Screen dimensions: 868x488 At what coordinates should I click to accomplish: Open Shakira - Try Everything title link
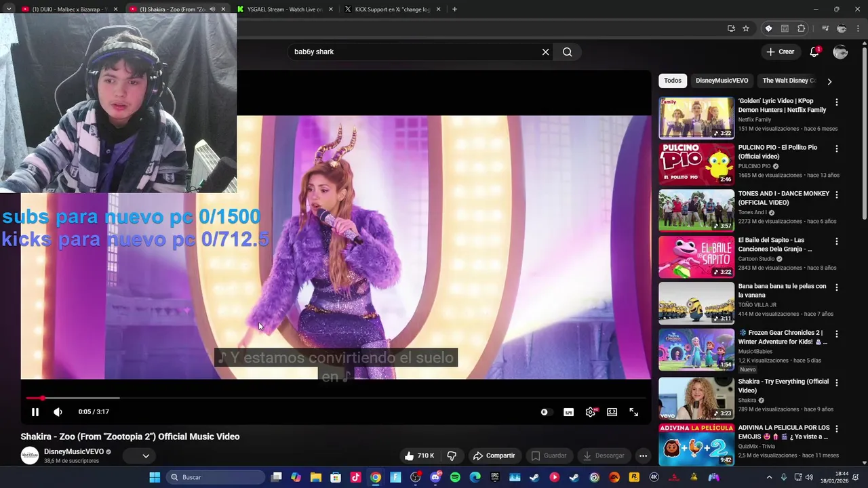(x=783, y=386)
